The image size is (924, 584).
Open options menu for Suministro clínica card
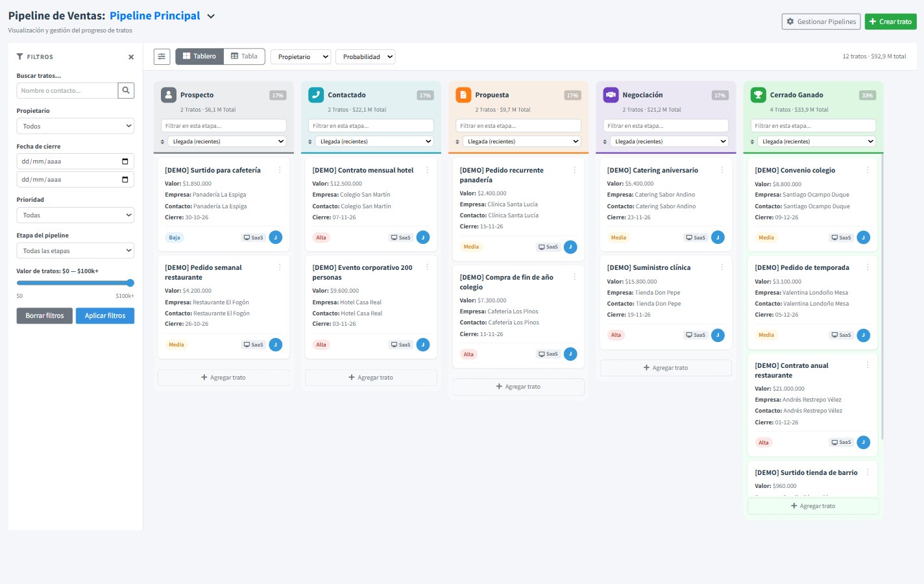coord(722,267)
